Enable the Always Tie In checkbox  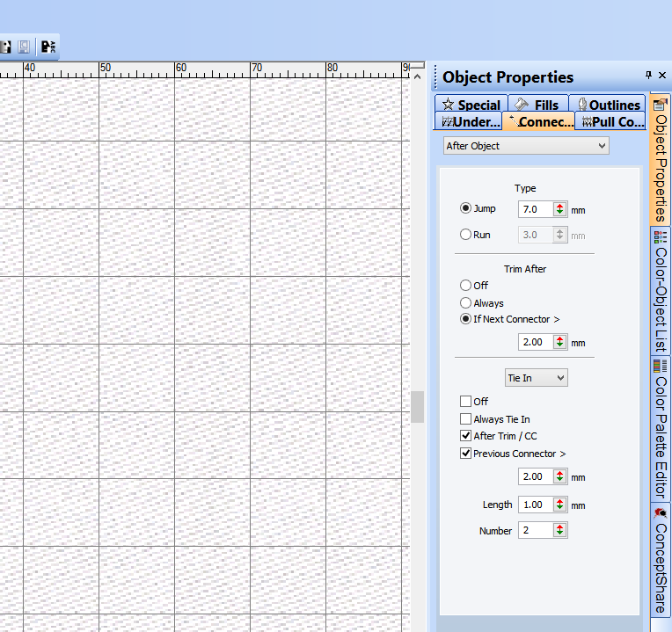tap(465, 418)
